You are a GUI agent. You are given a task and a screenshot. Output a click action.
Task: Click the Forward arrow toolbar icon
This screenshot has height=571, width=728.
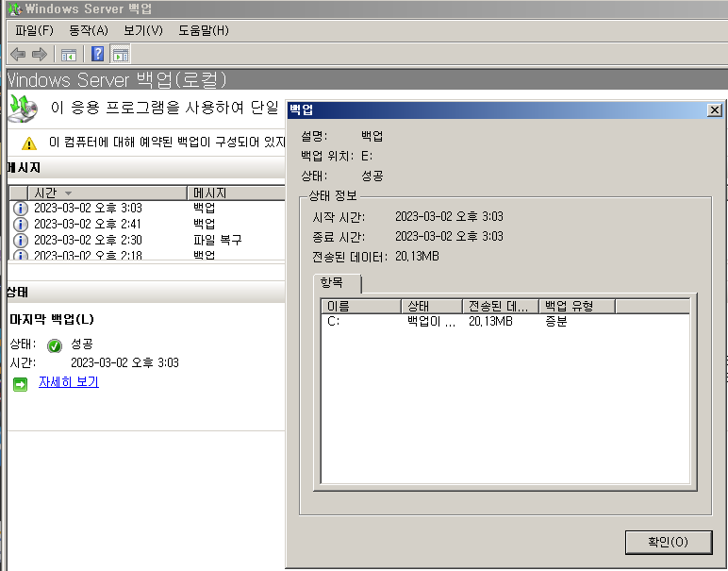point(40,55)
